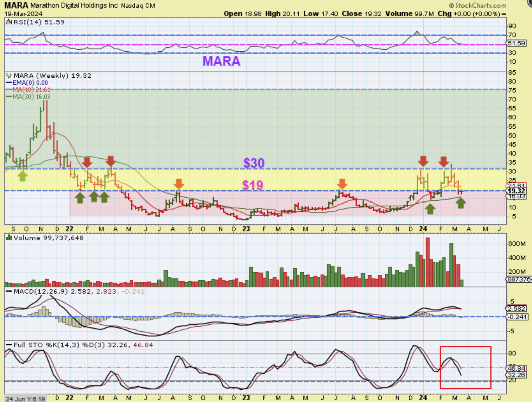The height and width of the screenshot is (402, 532).
Task: Click the 51.59 RSI value tag on axis
Action: pyautogui.click(x=516, y=43)
